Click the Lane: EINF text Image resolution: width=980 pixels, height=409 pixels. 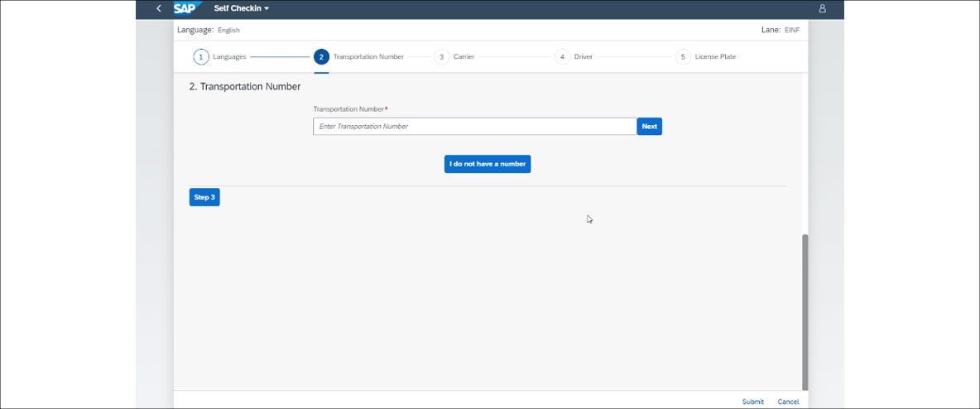pos(780,30)
